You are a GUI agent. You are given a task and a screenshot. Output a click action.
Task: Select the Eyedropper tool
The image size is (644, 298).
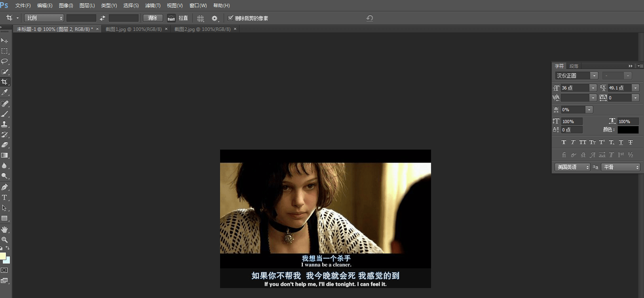click(5, 92)
